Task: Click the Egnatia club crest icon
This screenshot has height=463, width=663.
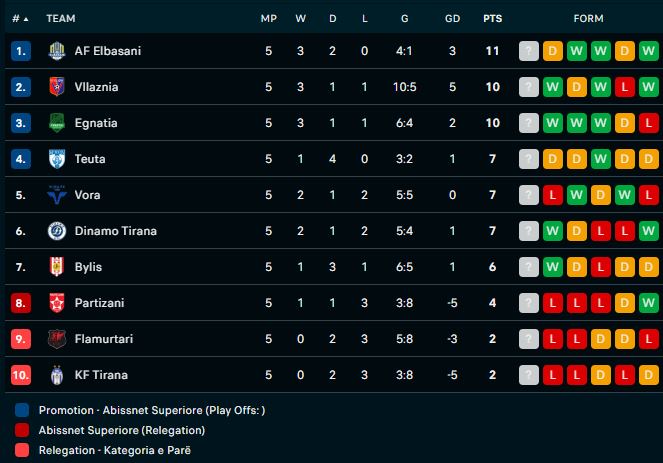Action: point(56,123)
